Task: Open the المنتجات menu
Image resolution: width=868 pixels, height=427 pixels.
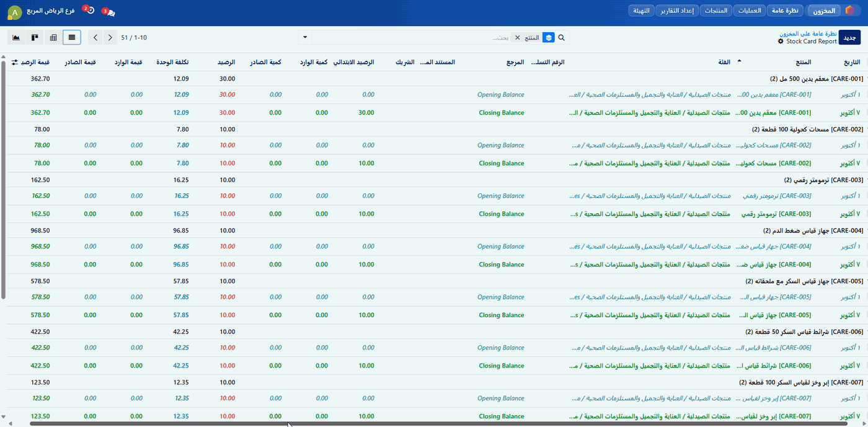Action: tap(716, 11)
